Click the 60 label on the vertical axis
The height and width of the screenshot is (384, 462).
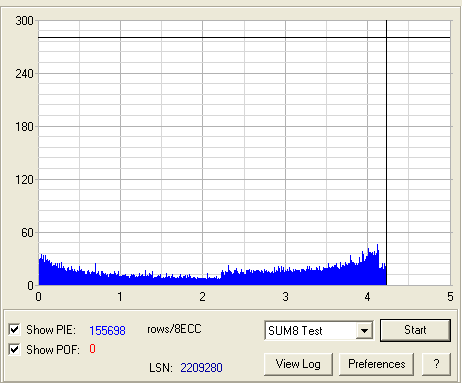[28, 233]
